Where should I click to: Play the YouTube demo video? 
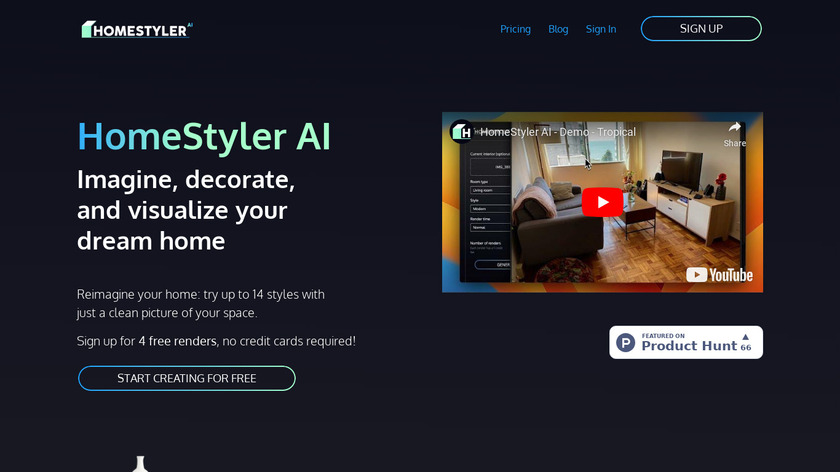(x=602, y=202)
